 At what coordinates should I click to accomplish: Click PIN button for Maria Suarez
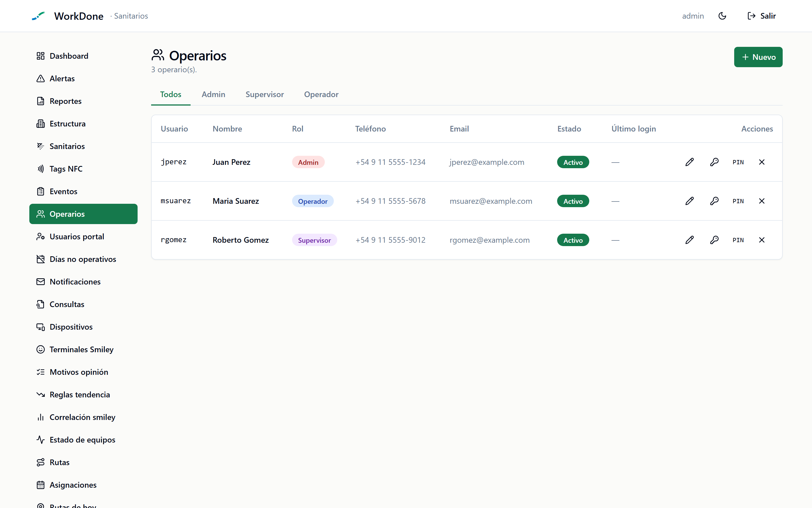pos(738,201)
